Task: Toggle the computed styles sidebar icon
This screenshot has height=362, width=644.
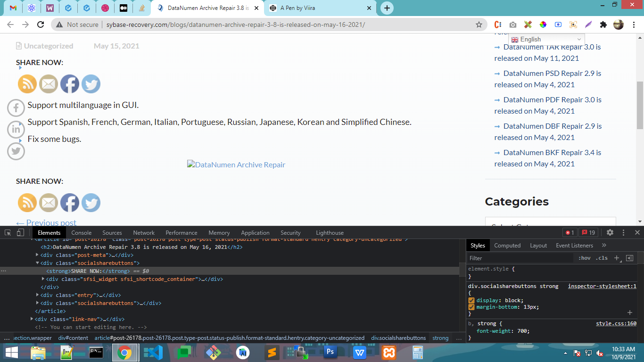Action: tap(629, 258)
